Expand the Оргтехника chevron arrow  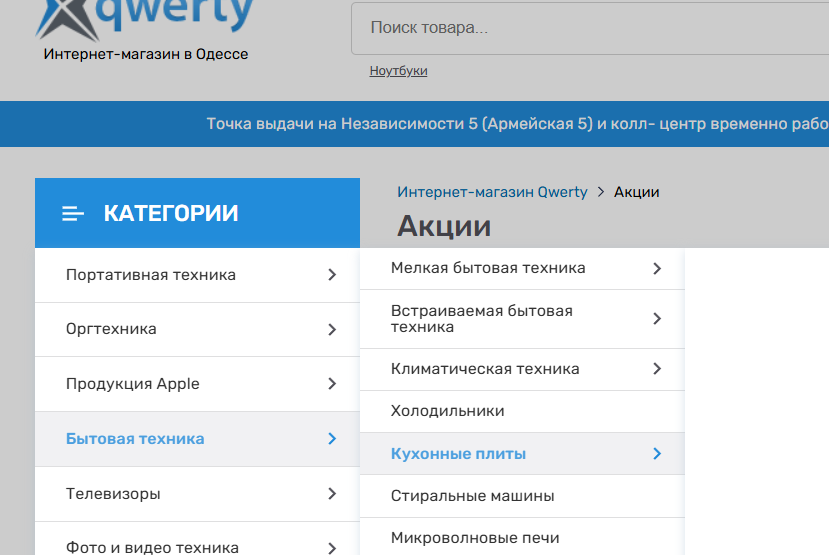click(x=332, y=329)
